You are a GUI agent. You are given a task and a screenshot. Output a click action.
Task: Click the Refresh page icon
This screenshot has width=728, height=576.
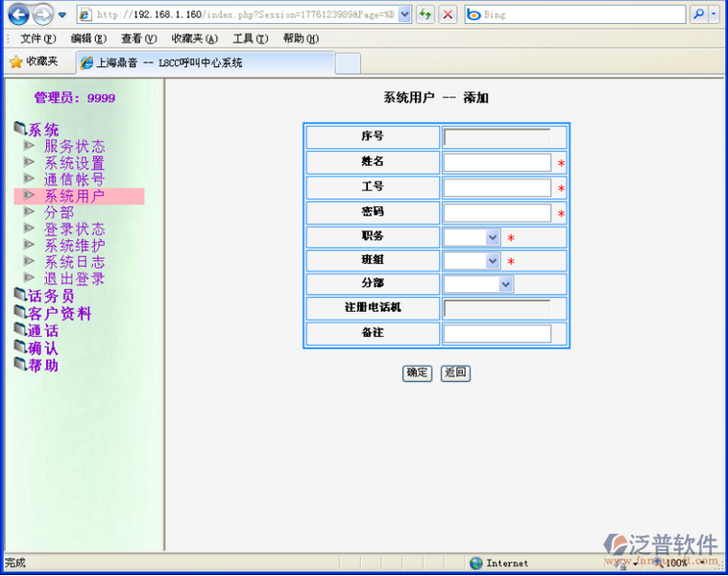425,14
